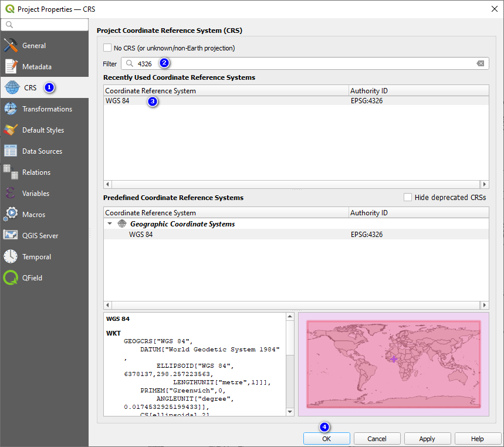Click EPSG:4326 in Recently Used list
Screen dimensions: 504x447
coord(367,100)
